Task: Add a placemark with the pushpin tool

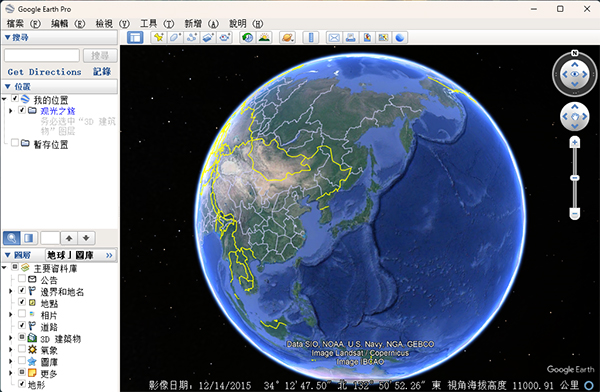Action: coord(158,38)
